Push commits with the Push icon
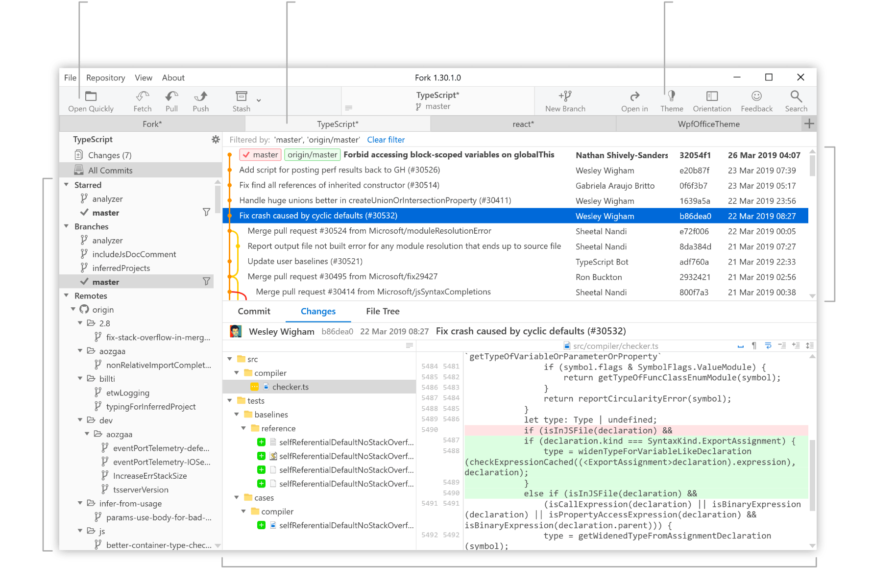The image size is (872, 588). [x=200, y=97]
